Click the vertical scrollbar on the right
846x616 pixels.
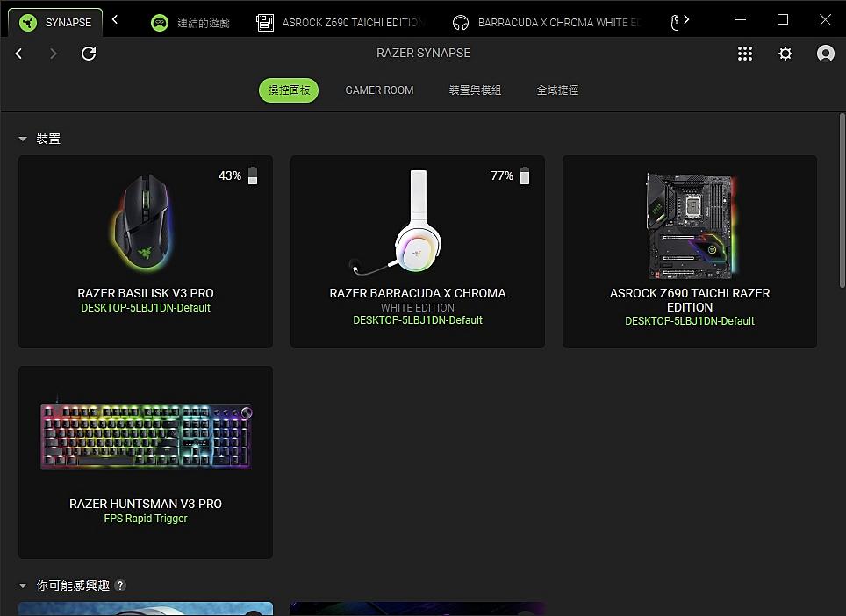tap(842, 211)
